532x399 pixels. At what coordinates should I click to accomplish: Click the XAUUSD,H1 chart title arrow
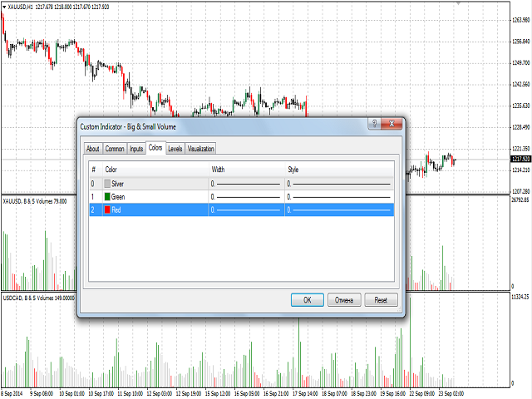pos(3,6)
